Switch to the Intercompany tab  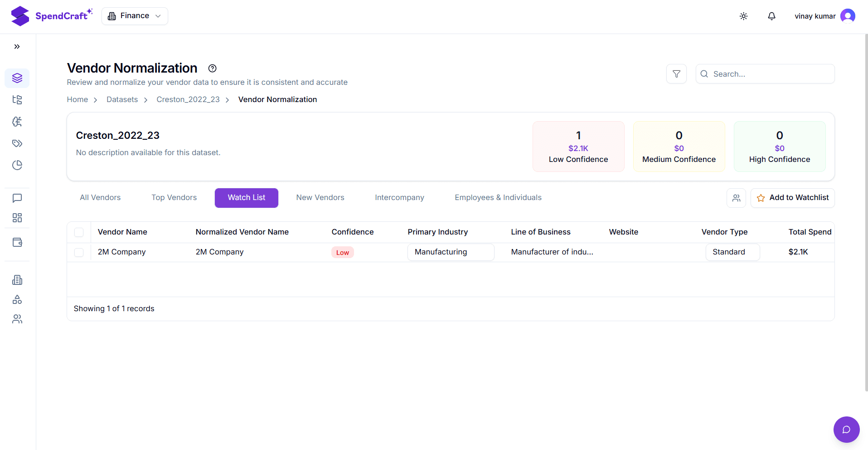pyautogui.click(x=399, y=198)
